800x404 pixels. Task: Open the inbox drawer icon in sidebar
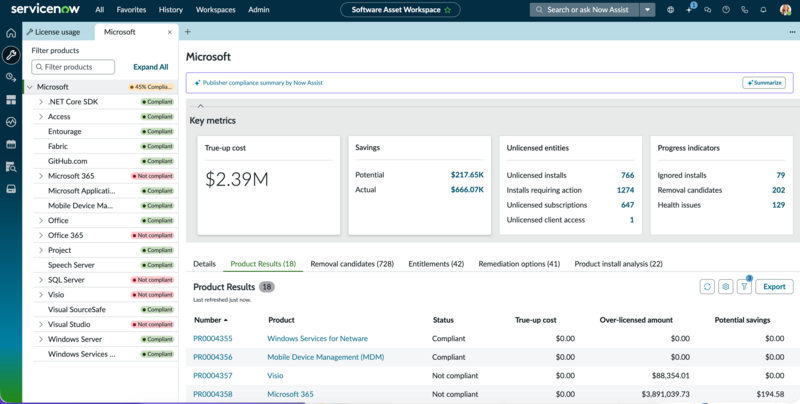11,189
